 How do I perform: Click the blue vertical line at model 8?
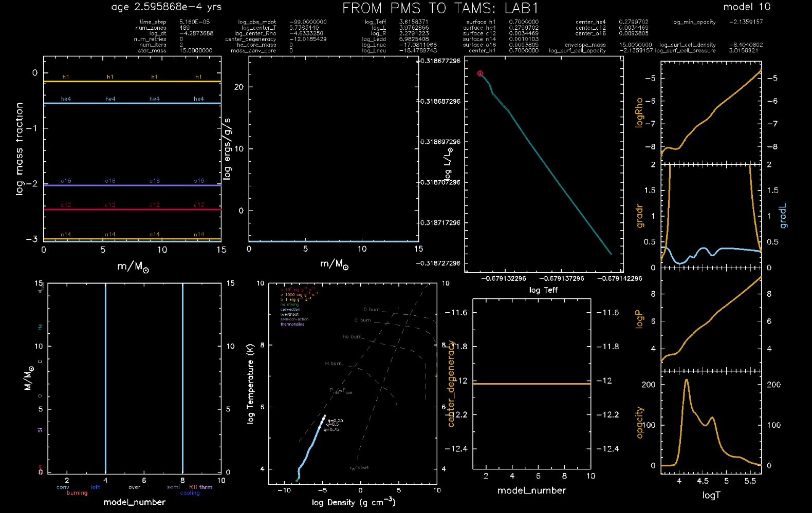pyautogui.click(x=182, y=377)
